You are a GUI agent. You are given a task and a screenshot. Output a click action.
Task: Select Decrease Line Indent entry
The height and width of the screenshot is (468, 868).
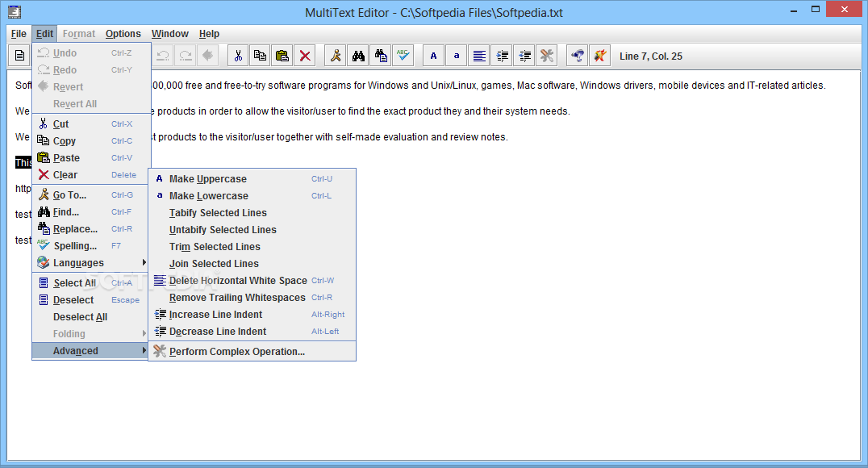252,331
